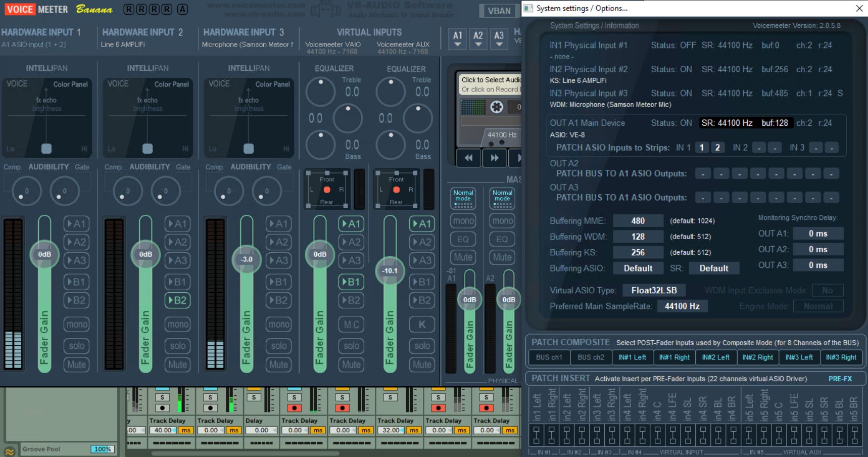
Task: Enable mono on Hardware Input 1
Action: [x=77, y=324]
